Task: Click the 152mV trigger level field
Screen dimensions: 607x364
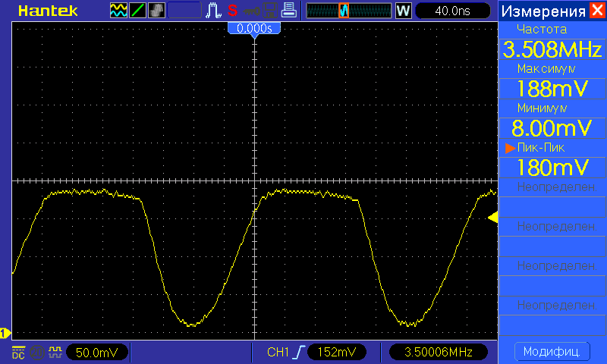Action: tap(337, 353)
